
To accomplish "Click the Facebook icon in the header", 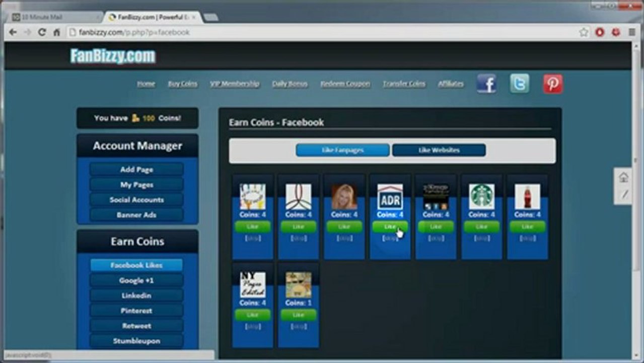I will coord(486,84).
